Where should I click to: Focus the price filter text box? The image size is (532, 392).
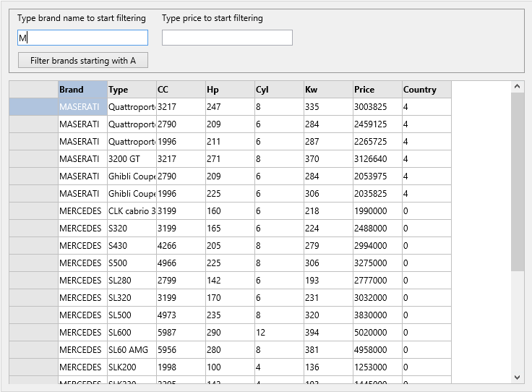(x=227, y=38)
